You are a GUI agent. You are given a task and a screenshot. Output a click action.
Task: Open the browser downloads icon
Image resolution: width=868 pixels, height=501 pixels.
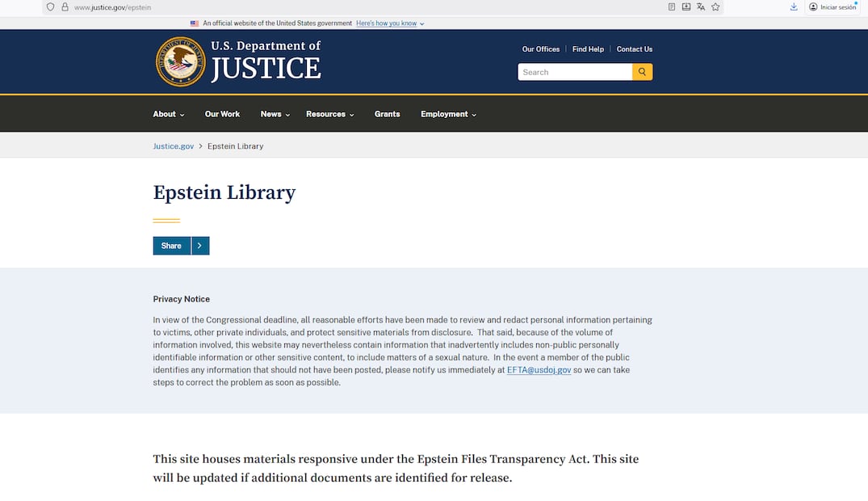[x=794, y=6]
